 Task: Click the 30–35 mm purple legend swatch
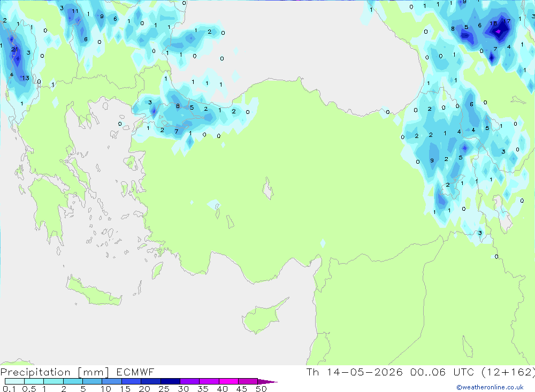coord(190,381)
